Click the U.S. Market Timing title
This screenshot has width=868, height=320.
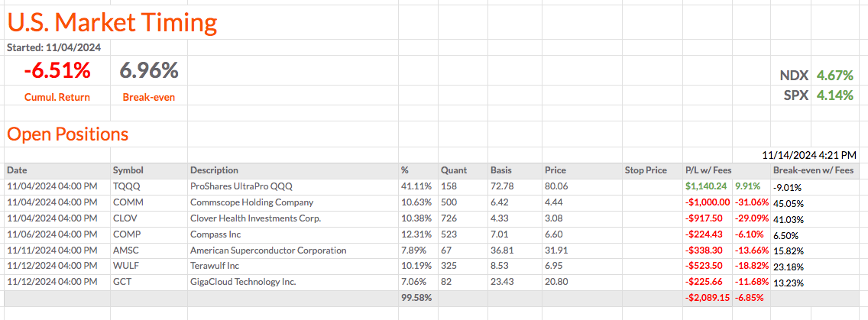(112, 22)
